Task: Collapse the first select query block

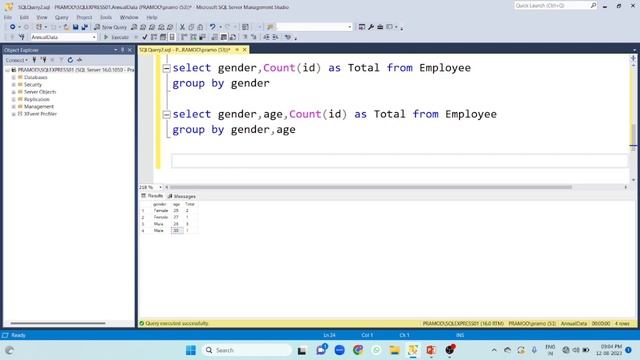Action: click(x=166, y=68)
